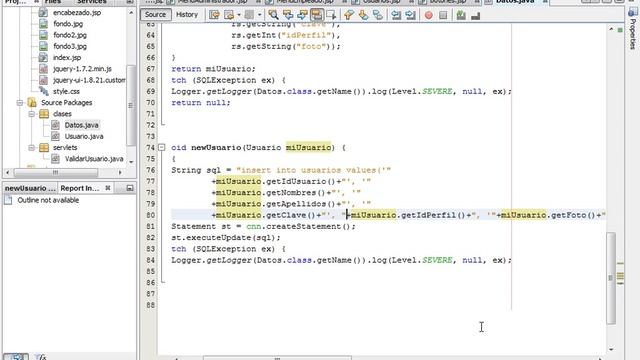640x360 pixels.
Task: Click line 82 st.executeUpdate(sql) code
Action: point(226,238)
